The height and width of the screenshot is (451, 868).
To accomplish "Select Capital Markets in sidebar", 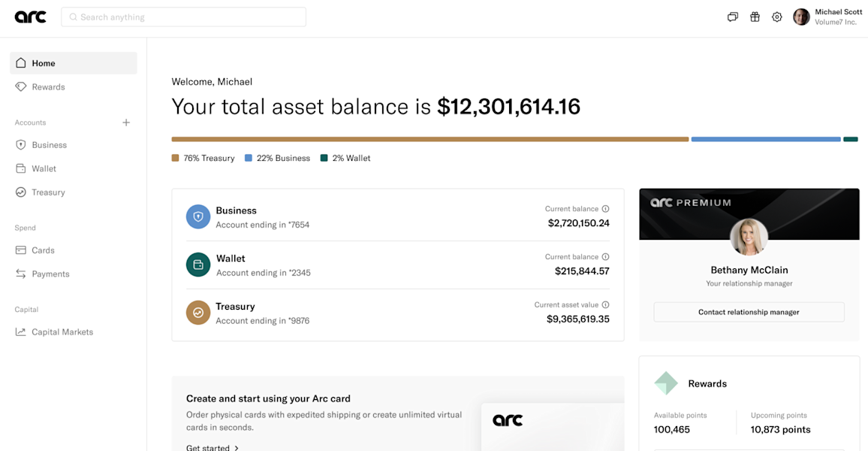I will coord(62,332).
